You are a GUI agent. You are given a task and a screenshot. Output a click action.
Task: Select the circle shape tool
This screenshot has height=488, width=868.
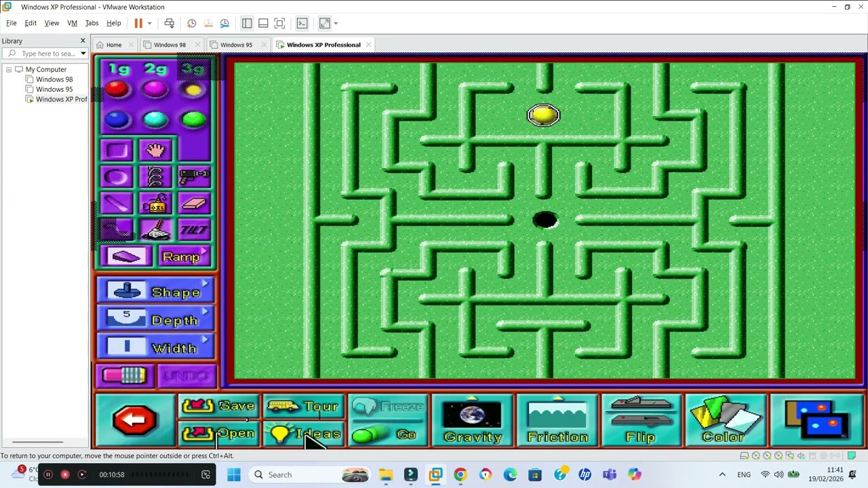point(117,177)
